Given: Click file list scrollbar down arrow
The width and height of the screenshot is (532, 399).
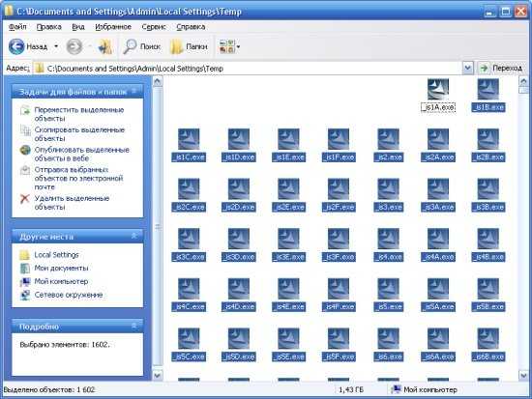Looking at the screenshot, I should [x=523, y=375].
